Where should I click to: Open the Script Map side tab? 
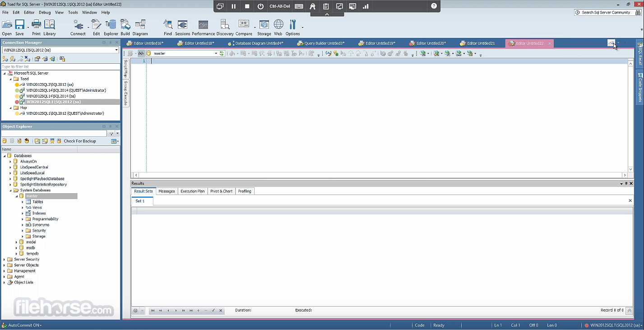[x=126, y=69]
